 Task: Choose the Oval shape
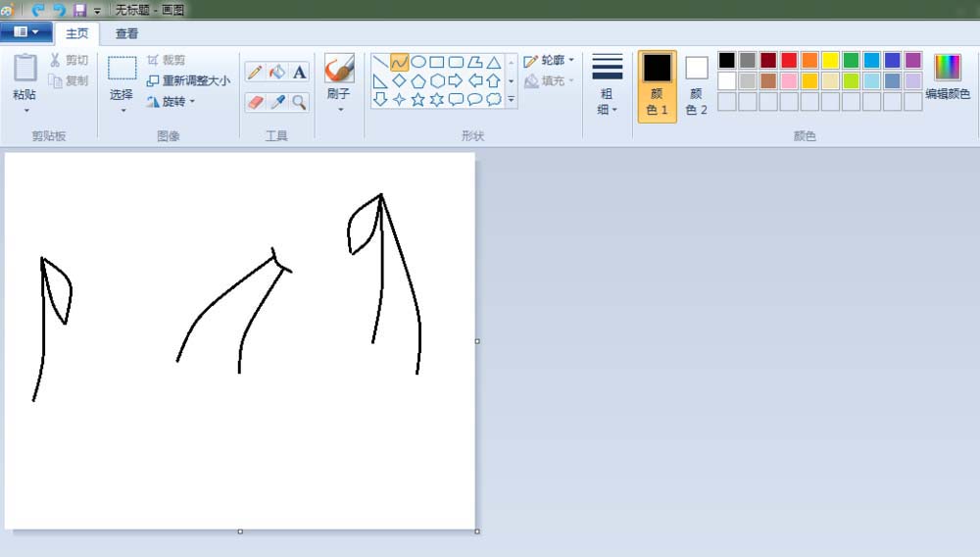click(x=418, y=62)
